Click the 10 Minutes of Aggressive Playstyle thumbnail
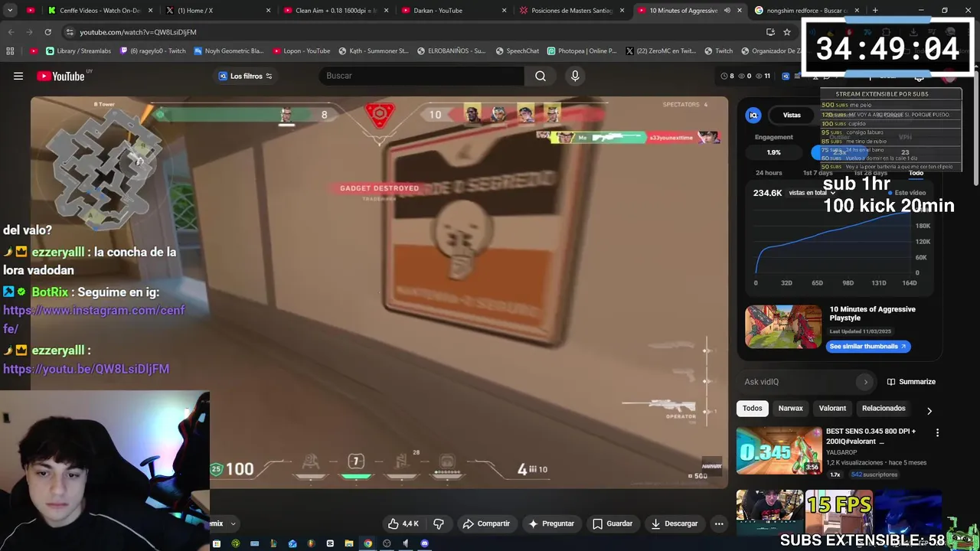Image resolution: width=980 pixels, height=551 pixels. 783,327
